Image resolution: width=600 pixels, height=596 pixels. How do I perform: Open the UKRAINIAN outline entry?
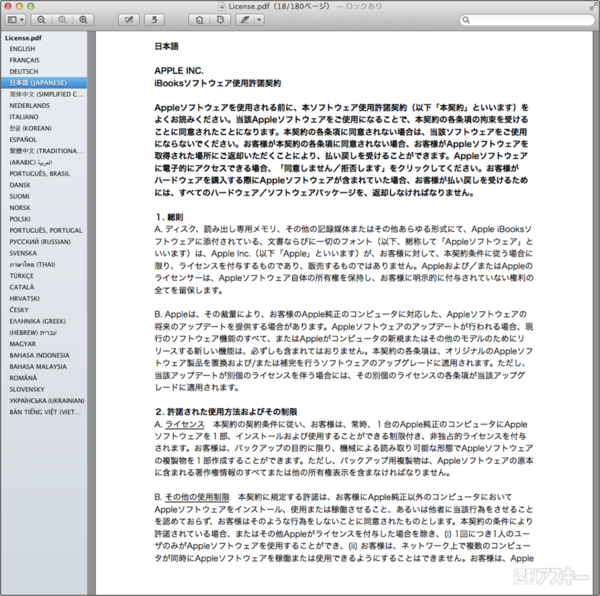pos(47,401)
